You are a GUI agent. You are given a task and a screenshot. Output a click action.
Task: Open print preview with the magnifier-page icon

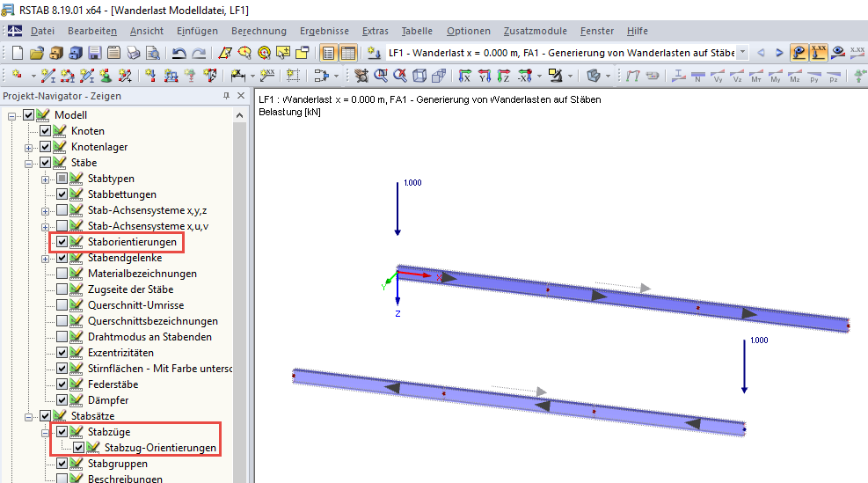pyautogui.click(x=153, y=53)
